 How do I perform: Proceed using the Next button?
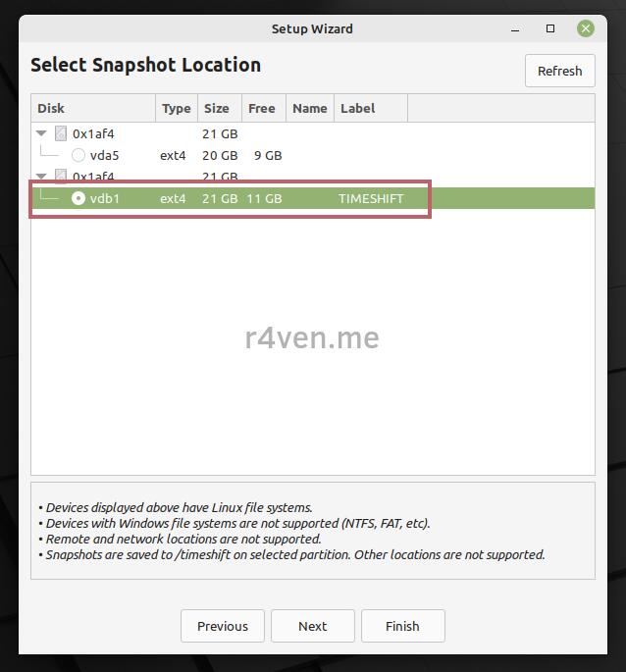313,626
